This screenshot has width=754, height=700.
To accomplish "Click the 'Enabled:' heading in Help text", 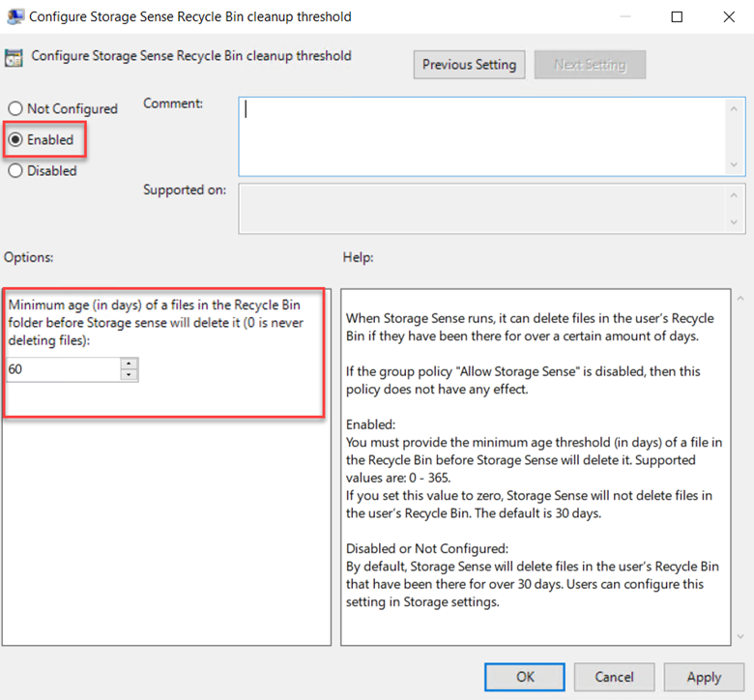I will pos(370,424).
